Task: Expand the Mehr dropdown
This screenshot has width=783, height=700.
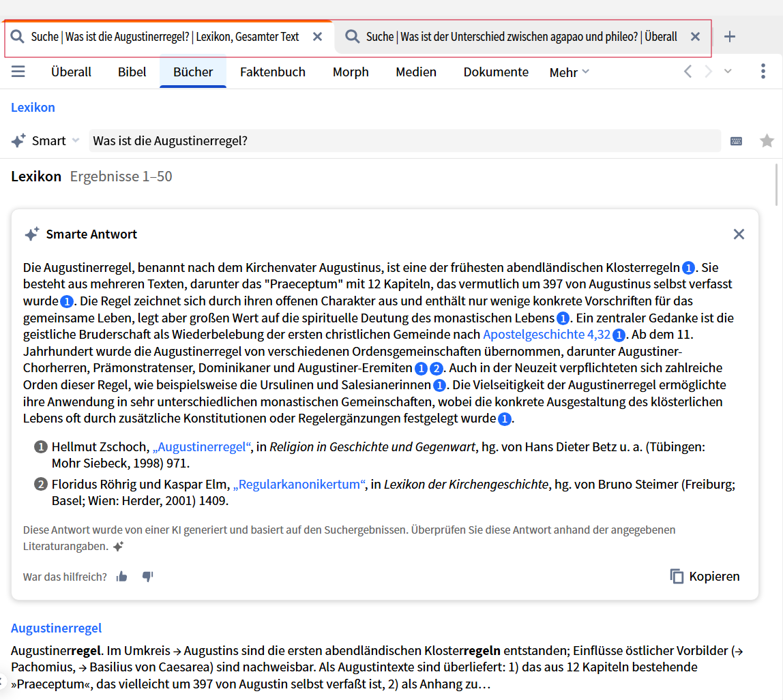Action: pos(570,72)
